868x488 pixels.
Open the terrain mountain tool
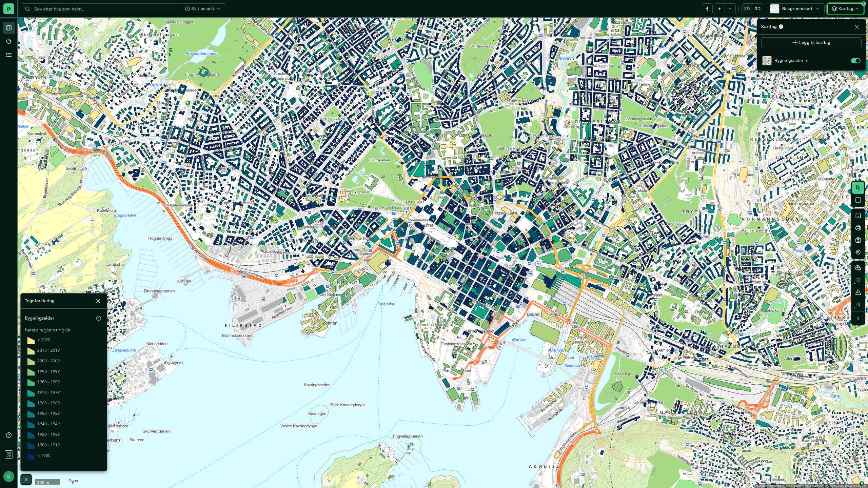coord(858,292)
